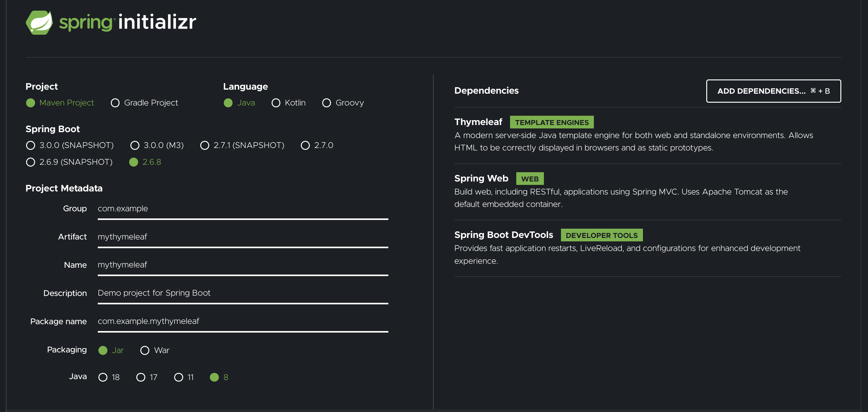Image resolution: width=868 pixels, height=412 pixels.
Task: Pick Spring Boot 3.0.0 (SNAPSHOT) version
Action: coord(31,146)
